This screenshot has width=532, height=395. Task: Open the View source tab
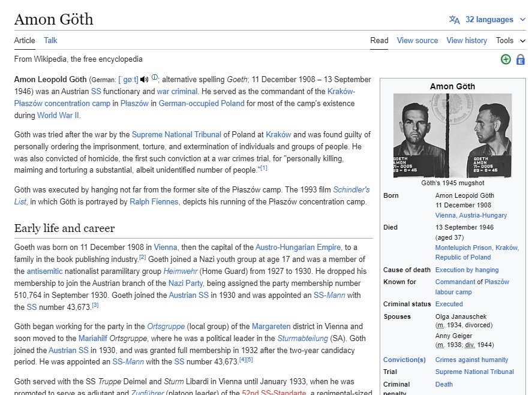coord(417,41)
